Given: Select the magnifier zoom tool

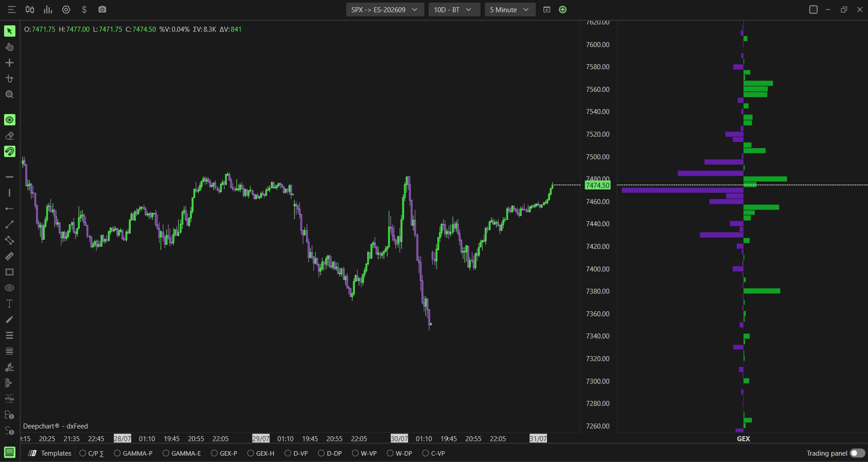Looking at the screenshot, I should pos(10,95).
